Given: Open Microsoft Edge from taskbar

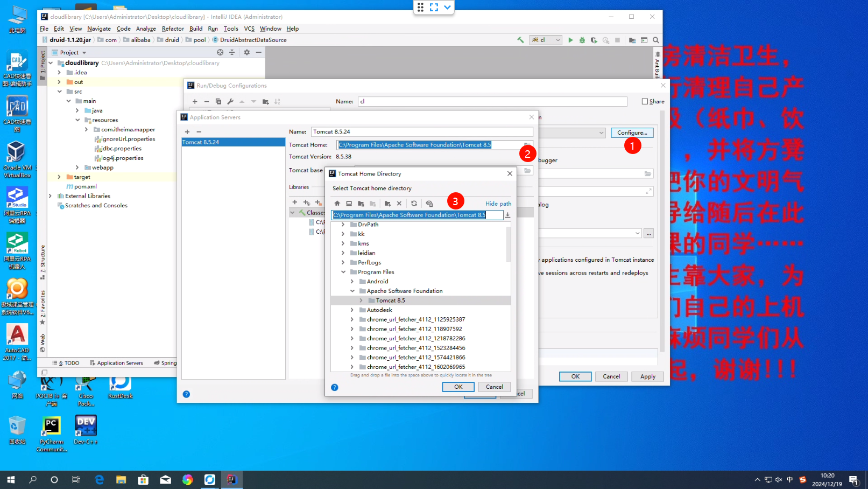Looking at the screenshot, I should tap(99, 479).
